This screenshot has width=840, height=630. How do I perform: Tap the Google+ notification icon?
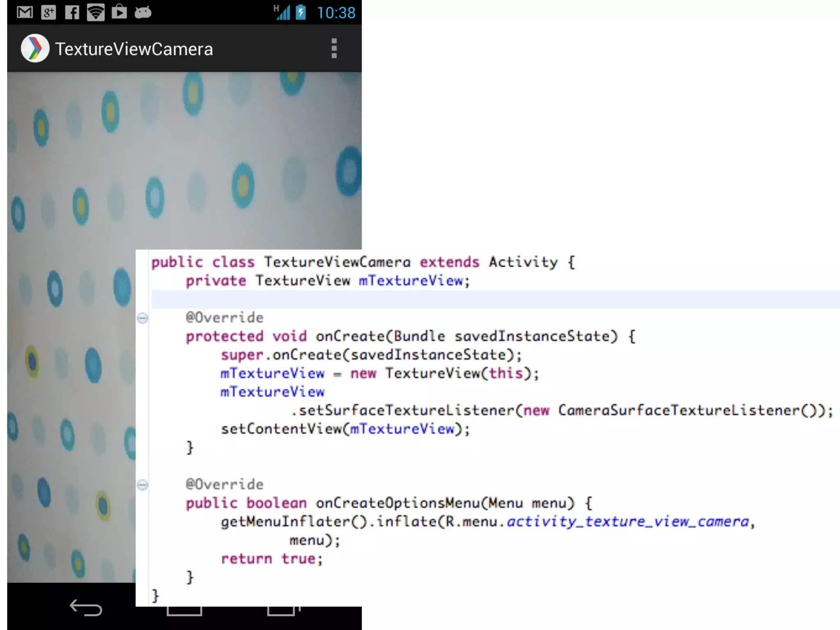click(48, 12)
